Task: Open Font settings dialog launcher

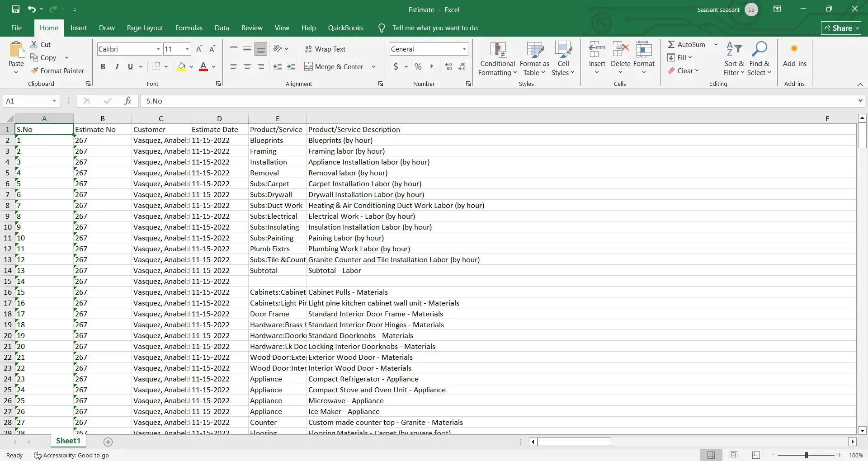Action: coord(218,84)
